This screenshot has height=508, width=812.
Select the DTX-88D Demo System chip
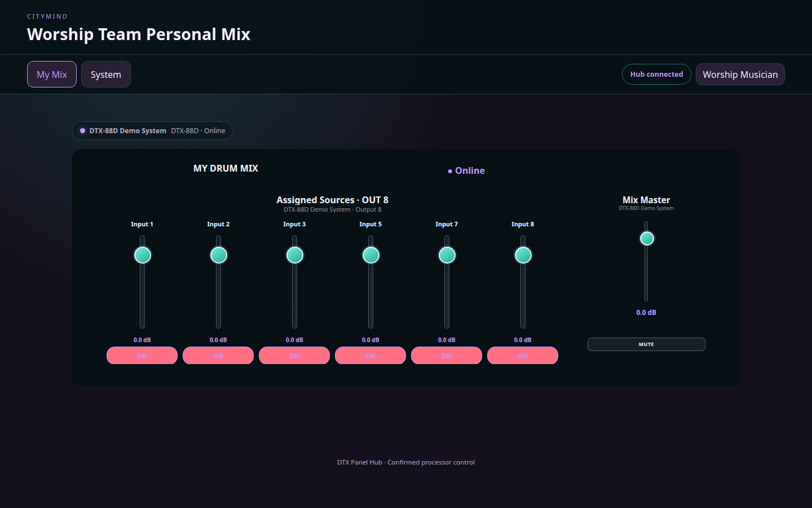click(x=152, y=130)
